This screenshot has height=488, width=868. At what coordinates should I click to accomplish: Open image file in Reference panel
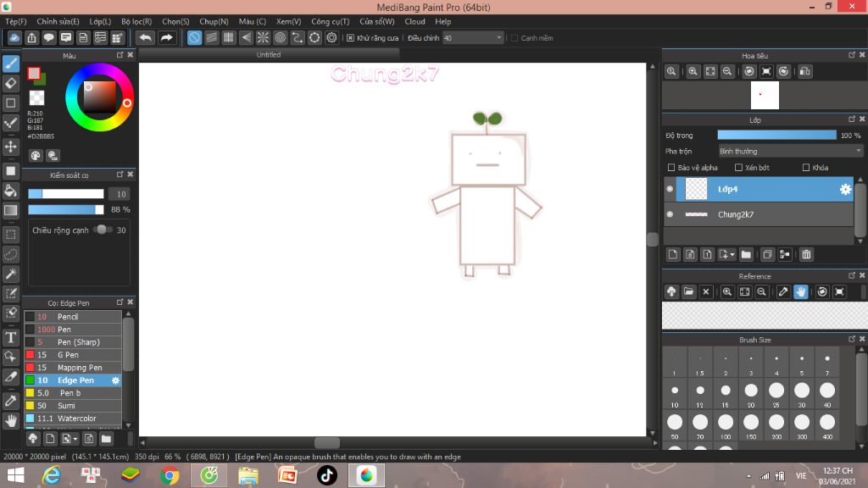(x=688, y=291)
